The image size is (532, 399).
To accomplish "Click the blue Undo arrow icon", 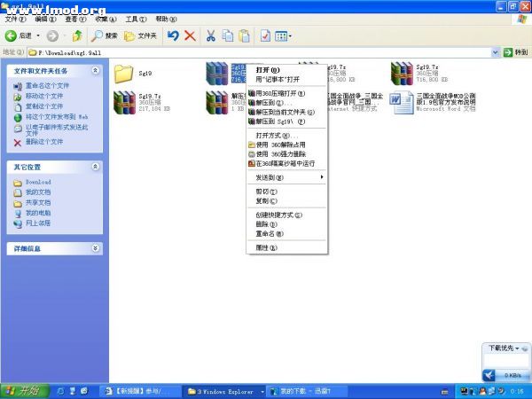I will click(174, 35).
